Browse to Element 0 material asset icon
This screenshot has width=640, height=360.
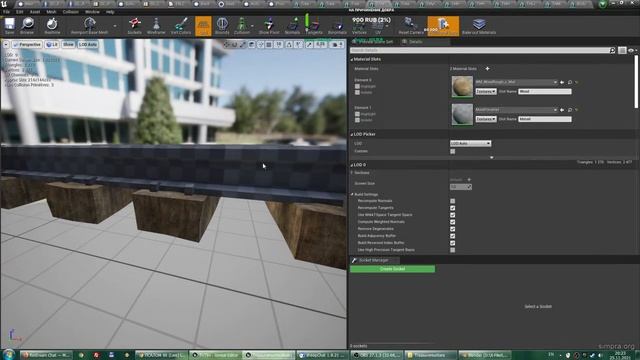(x=570, y=82)
